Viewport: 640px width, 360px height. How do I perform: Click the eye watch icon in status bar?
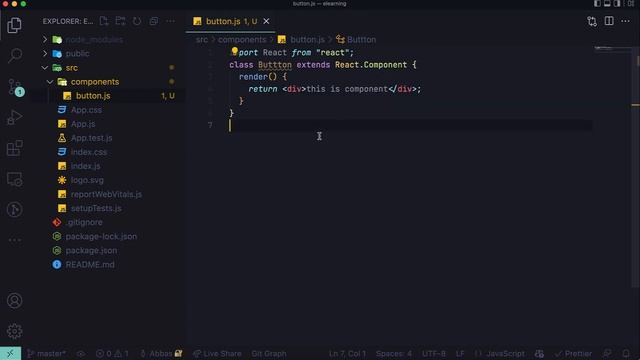coord(81,354)
